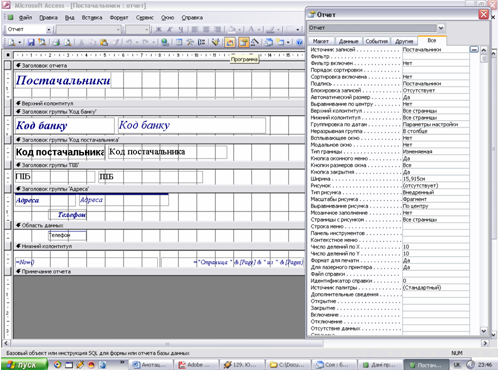Expand the Отчет object combo box in Formatting toolbar
The image size is (498, 370).
click(x=49, y=30)
